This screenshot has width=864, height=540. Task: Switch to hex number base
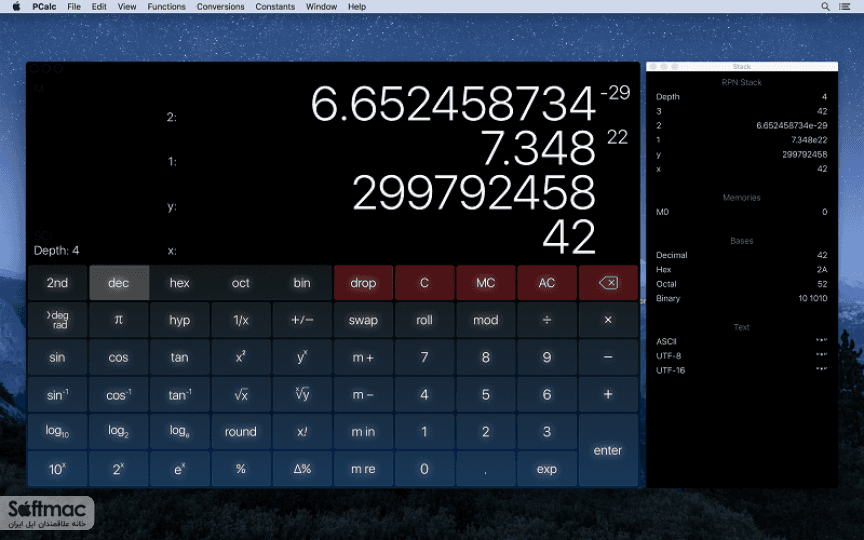(180, 283)
